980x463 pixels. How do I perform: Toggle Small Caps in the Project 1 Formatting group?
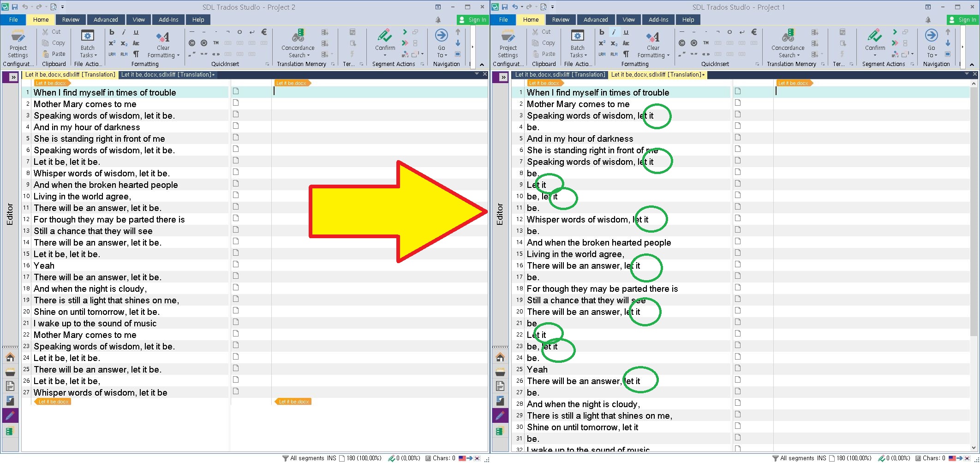tap(626, 43)
